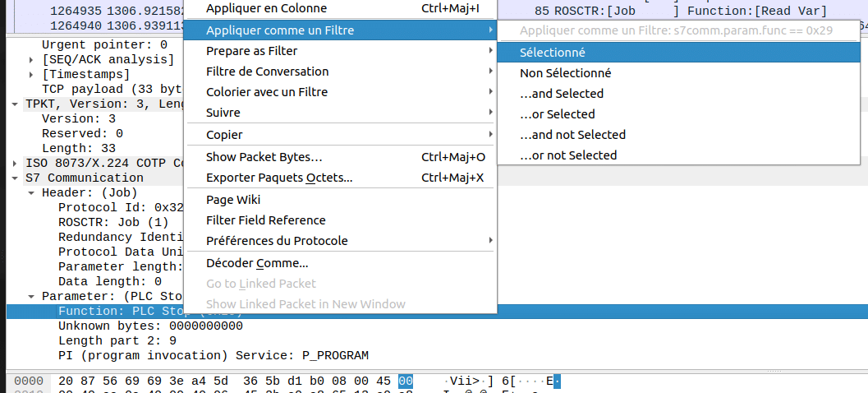Click the highlighted 00 byte in hex pane
The image size is (868, 393).
pos(406,381)
